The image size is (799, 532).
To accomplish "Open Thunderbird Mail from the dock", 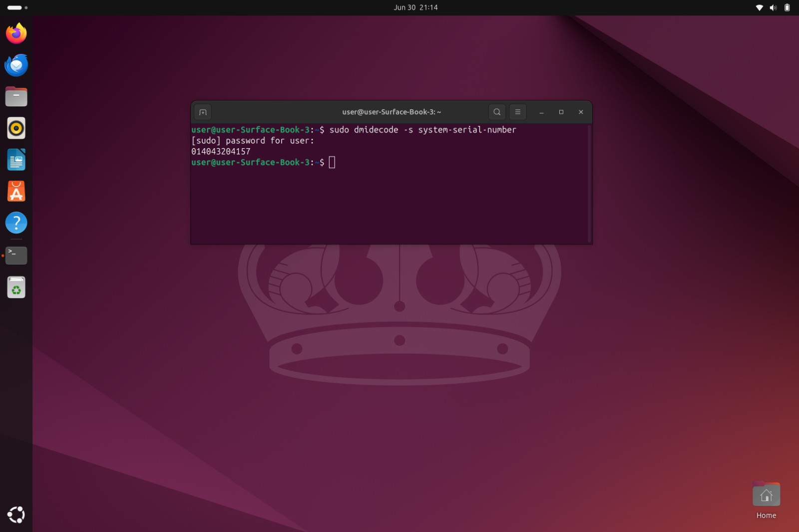I will pyautogui.click(x=16, y=65).
